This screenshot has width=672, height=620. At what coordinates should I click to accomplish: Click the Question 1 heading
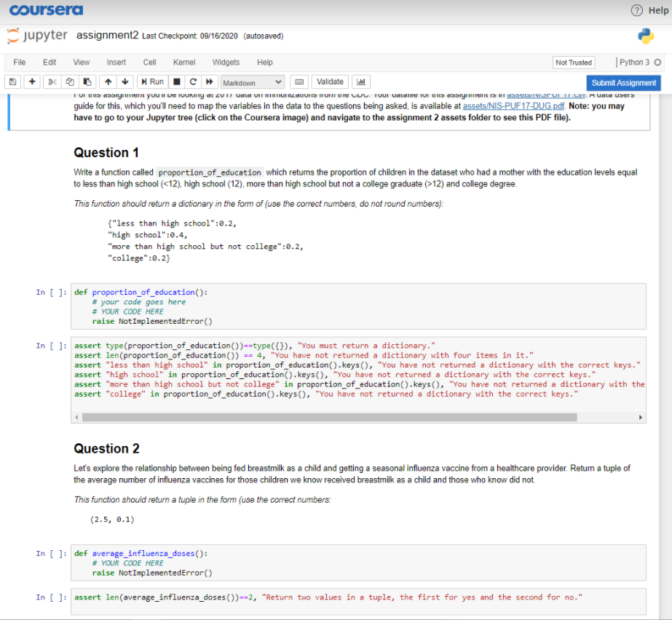tap(106, 153)
